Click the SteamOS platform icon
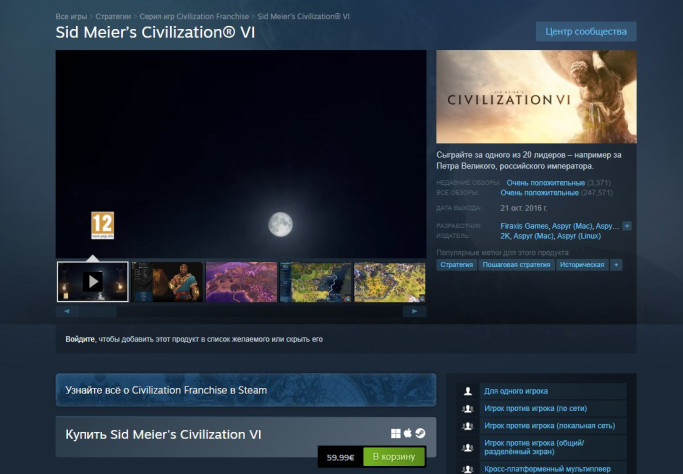Viewport: 683px width, 474px height. 420,433
